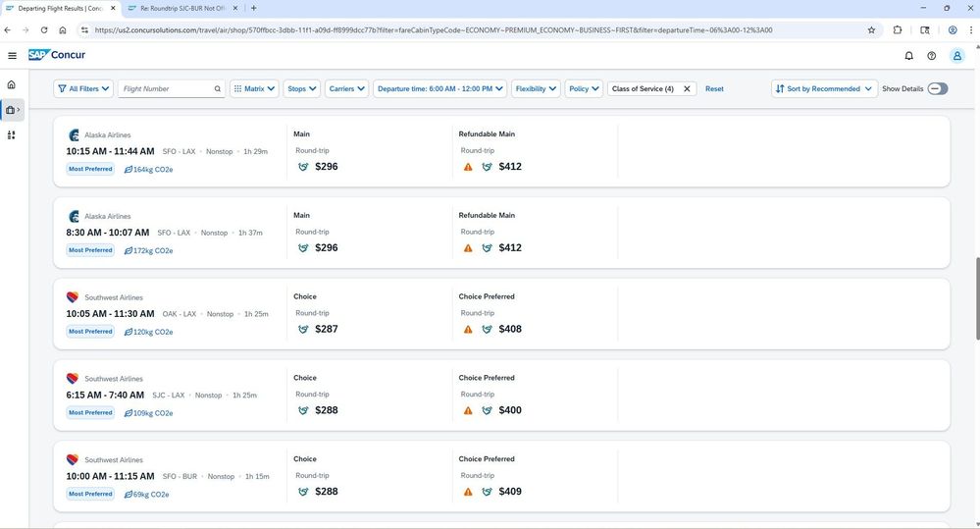Open the Stops filter dropdown
This screenshot has width=980, height=529.
point(302,88)
